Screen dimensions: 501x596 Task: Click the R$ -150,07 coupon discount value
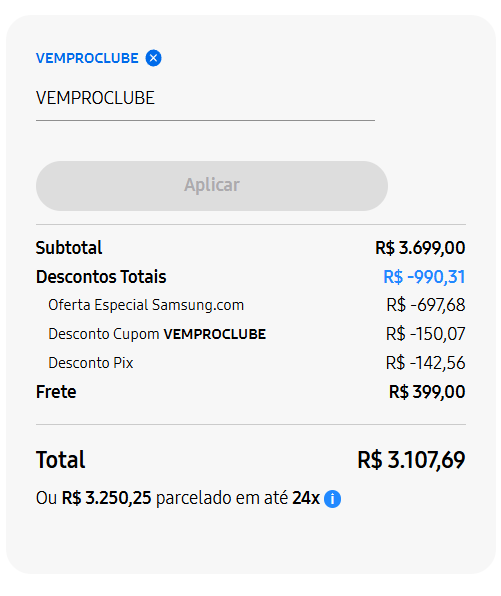(425, 334)
